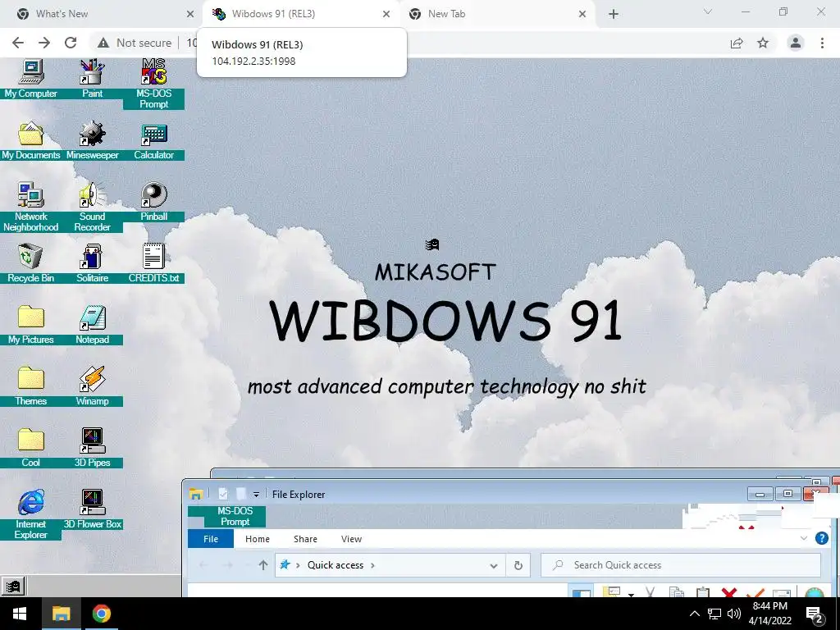840x630 pixels.
Task: Start the Minesweeper shortcut
Action: tap(92, 140)
